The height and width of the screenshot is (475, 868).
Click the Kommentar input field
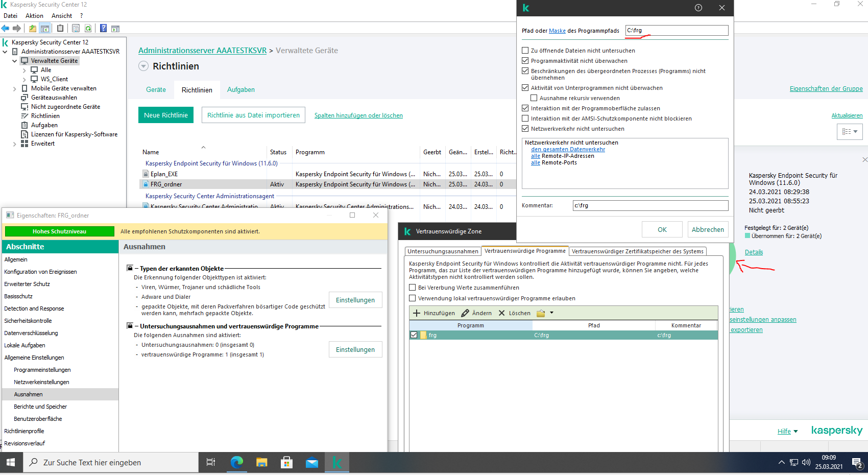[x=650, y=205]
